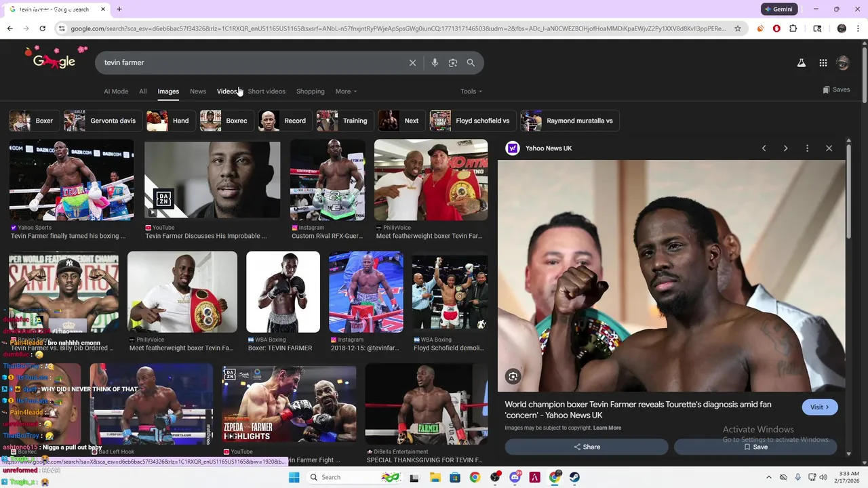Image resolution: width=868 pixels, height=488 pixels.
Task: Open DiBella Entertainment Thanksgiving thumbnail
Action: click(x=426, y=405)
